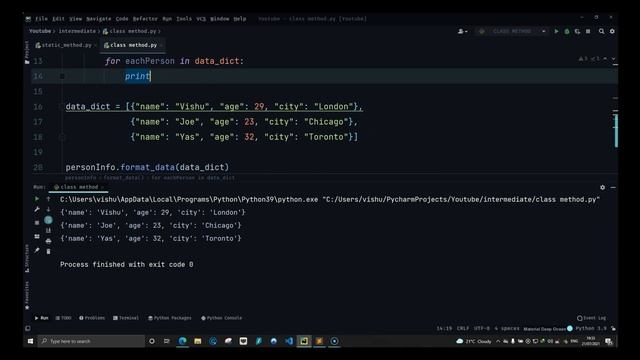
Task: Open Windows Start menu
Action: (x=30, y=341)
